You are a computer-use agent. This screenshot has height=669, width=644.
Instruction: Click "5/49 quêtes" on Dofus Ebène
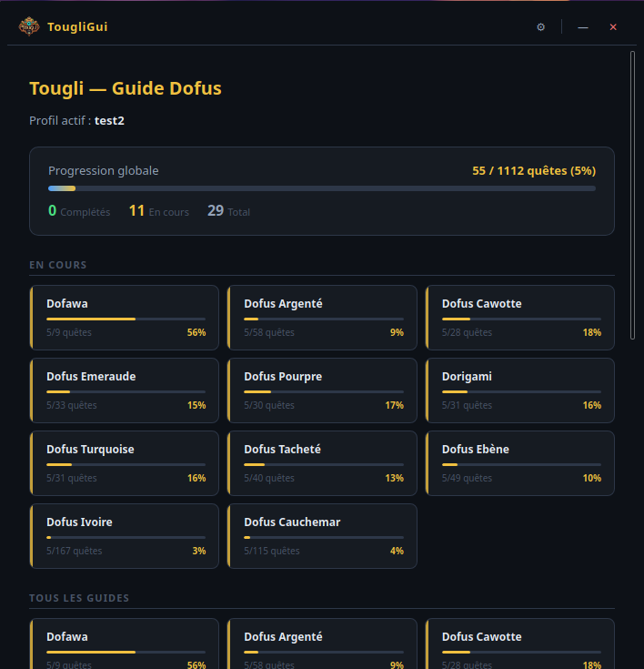[467, 478]
